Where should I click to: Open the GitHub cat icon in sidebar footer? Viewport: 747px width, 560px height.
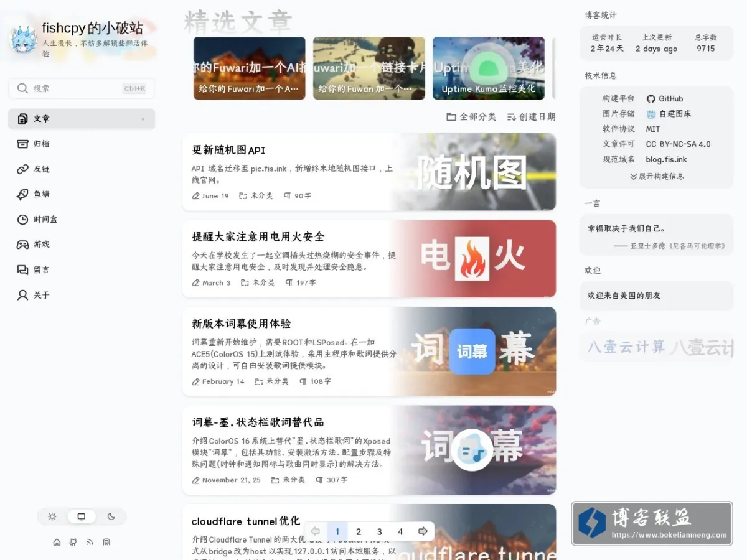[x=73, y=542]
